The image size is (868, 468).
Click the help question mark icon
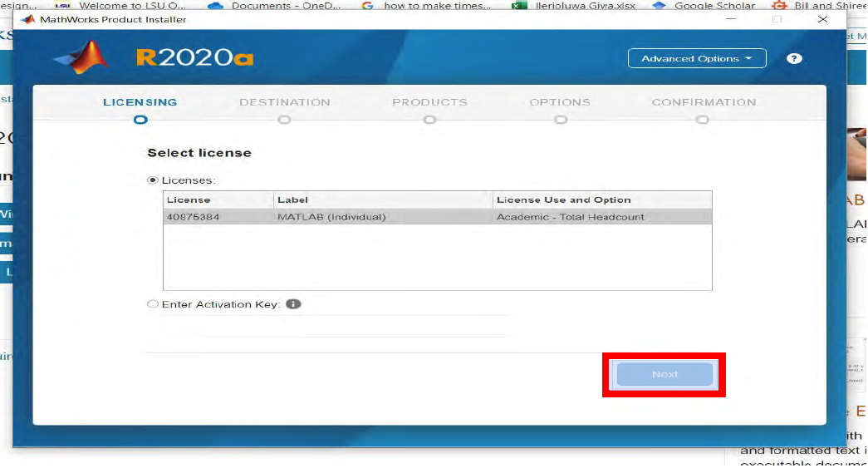click(794, 59)
